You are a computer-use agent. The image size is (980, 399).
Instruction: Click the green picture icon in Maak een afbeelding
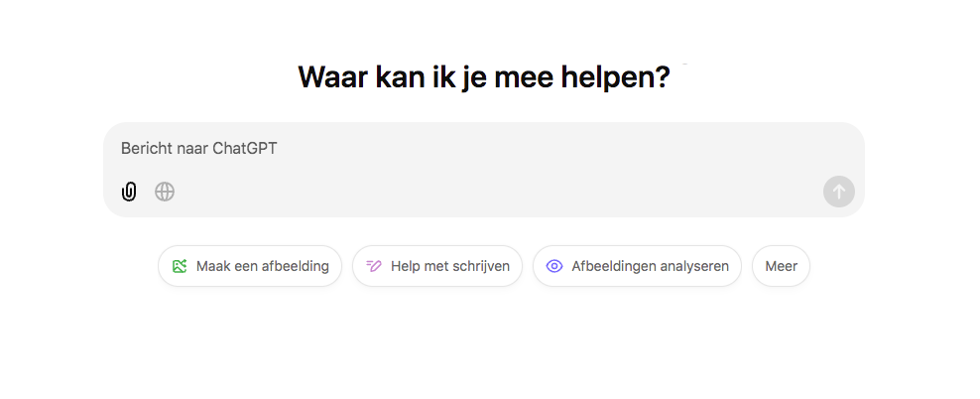coord(180,266)
